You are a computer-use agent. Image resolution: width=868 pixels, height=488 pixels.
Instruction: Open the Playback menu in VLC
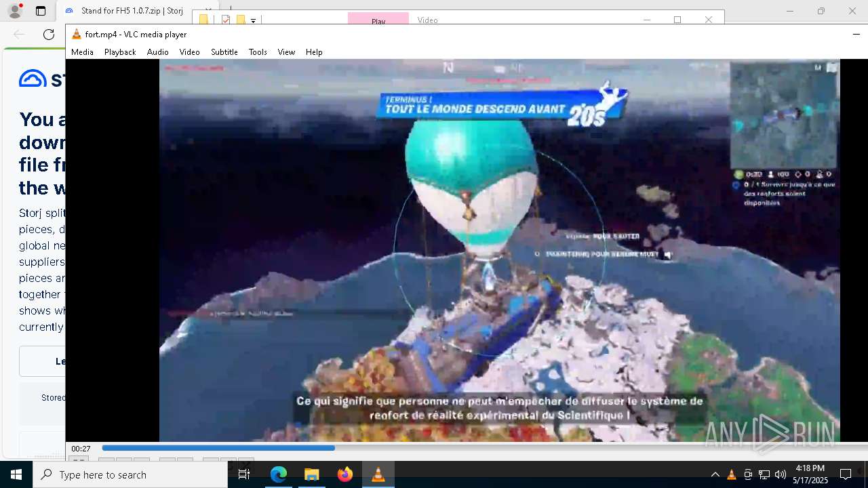click(120, 52)
